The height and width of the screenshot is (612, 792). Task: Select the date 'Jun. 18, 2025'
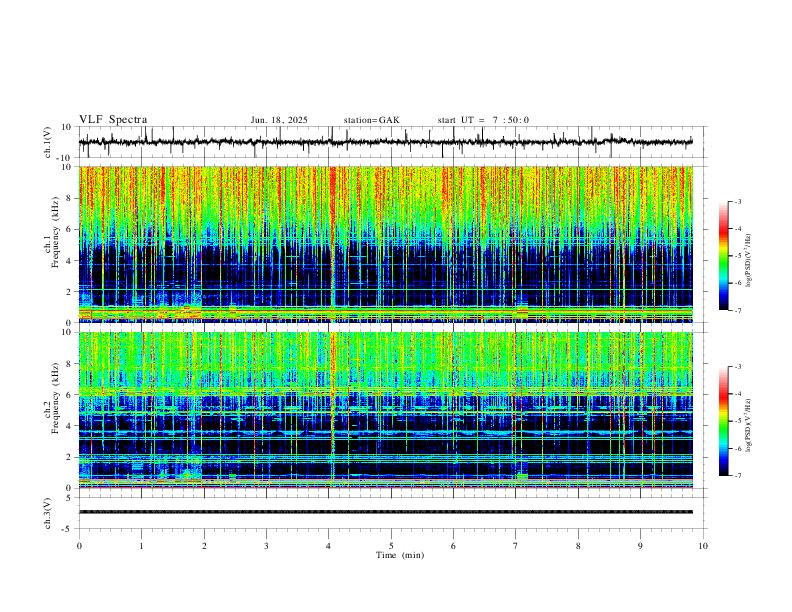coord(279,120)
